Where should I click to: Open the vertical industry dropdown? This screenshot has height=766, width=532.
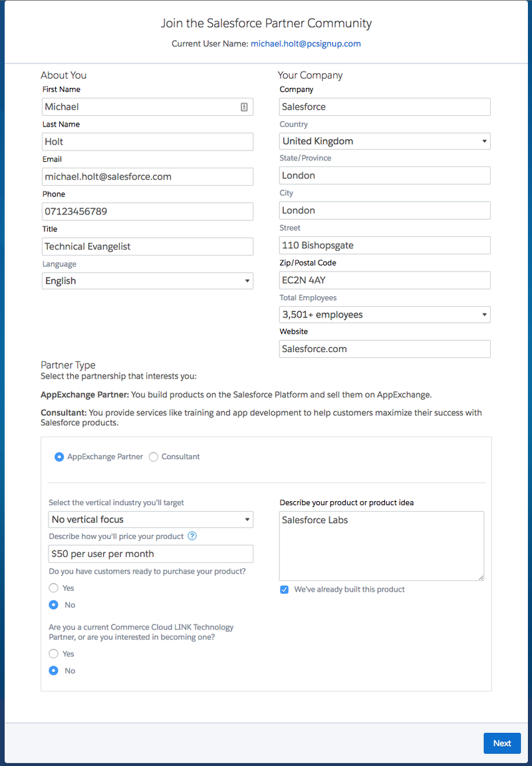(151, 519)
